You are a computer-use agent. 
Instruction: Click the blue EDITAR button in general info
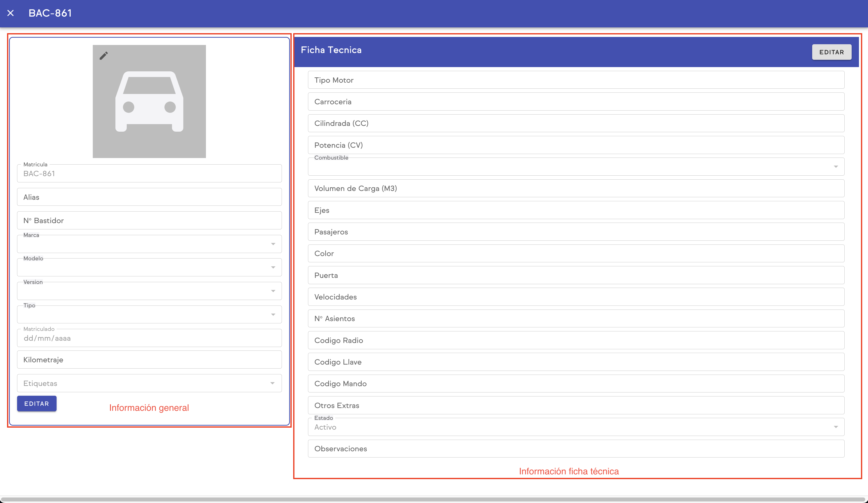pyautogui.click(x=36, y=404)
